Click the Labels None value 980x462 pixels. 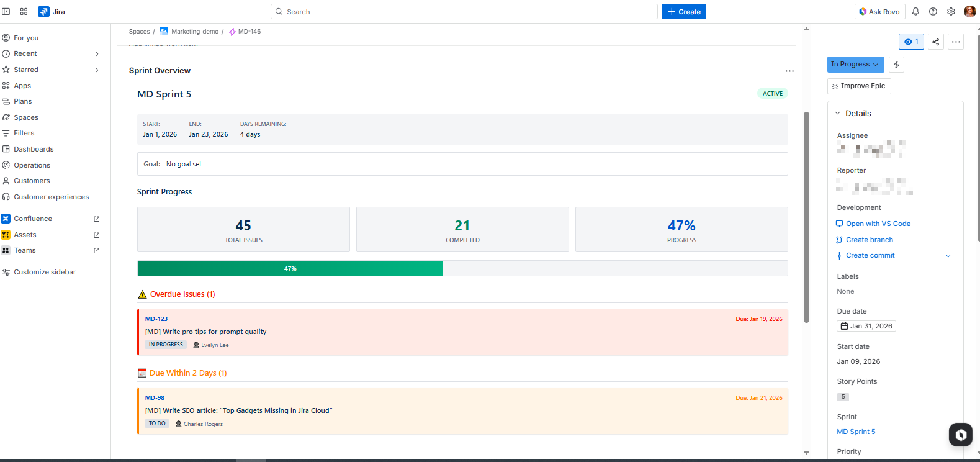point(845,291)
